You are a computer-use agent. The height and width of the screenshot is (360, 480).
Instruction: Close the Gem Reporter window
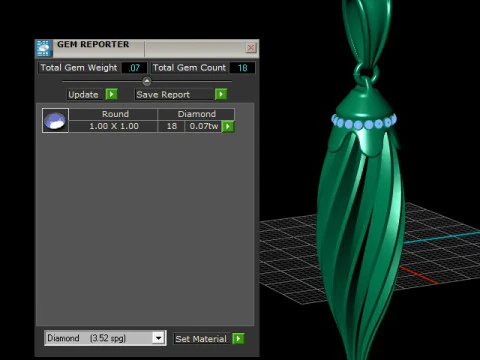tap(251, 48)
